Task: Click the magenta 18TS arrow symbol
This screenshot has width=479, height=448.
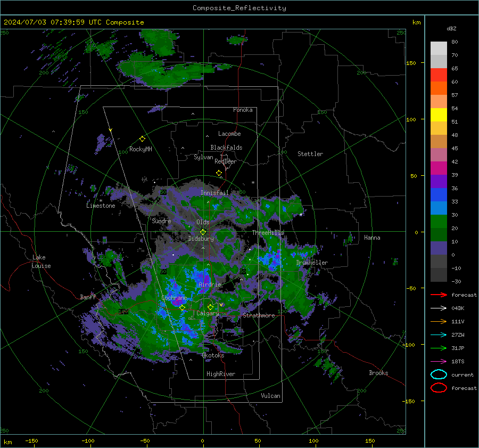Action: pos(439,362)
